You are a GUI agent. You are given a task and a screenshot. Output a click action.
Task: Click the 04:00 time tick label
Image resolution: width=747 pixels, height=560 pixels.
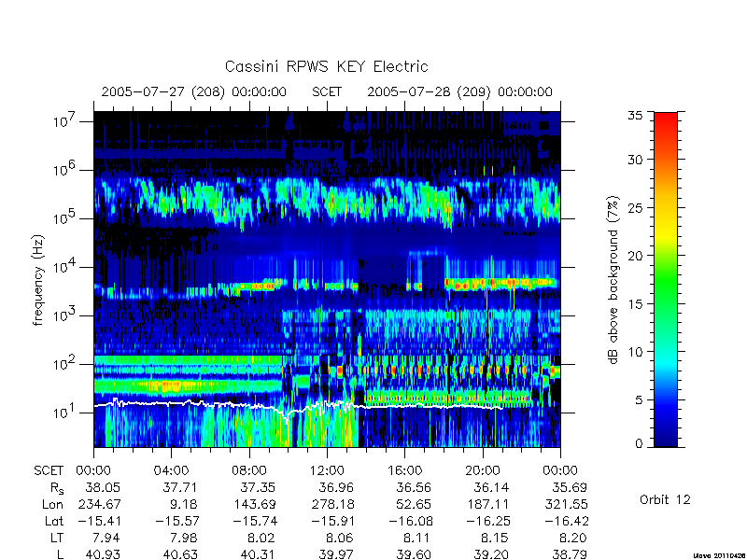pyautogui.click(x=172, y=470)
